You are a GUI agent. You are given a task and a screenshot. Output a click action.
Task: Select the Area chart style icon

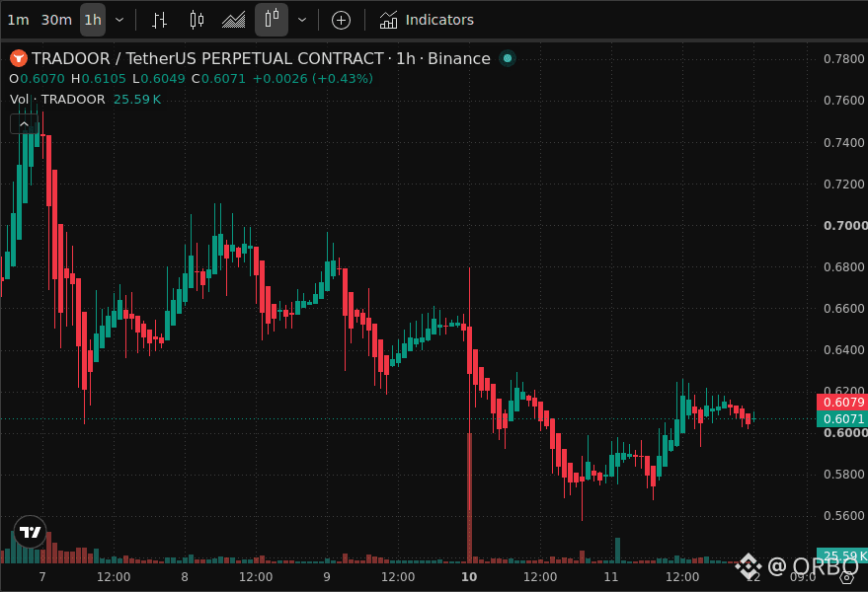(x=234, y=20)
